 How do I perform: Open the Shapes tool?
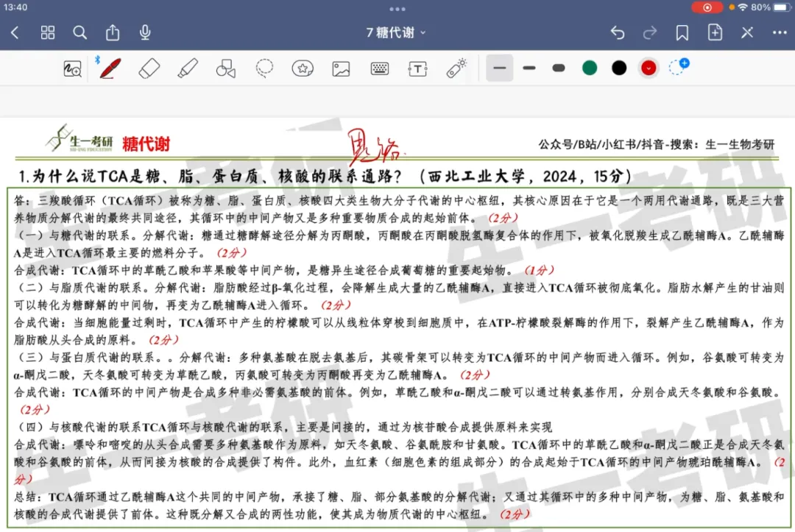pyautogui.click(x=226, y=67)
